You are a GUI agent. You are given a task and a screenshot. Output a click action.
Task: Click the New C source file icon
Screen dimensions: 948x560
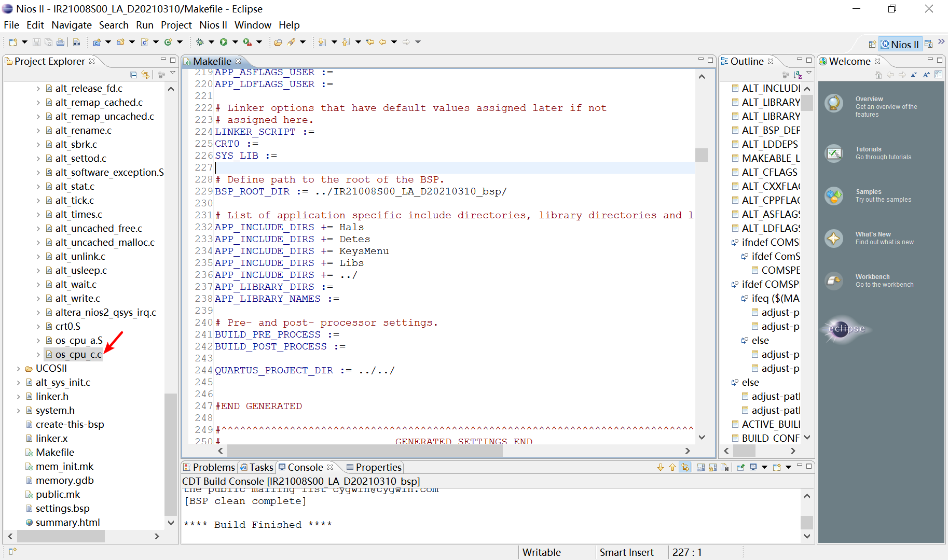coord(144,42)
